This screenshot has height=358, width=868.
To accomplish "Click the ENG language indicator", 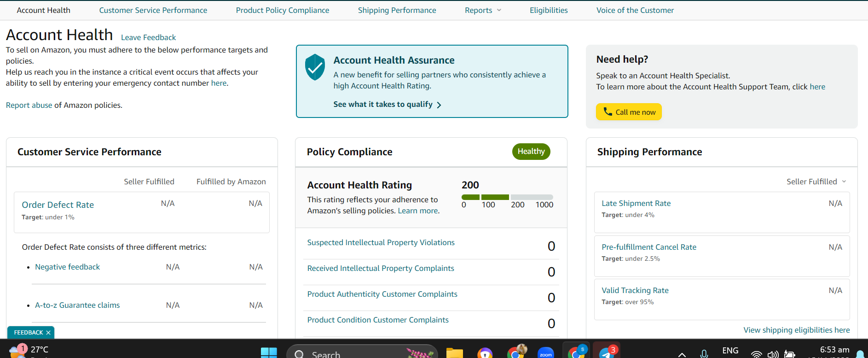I will point(730,351).
